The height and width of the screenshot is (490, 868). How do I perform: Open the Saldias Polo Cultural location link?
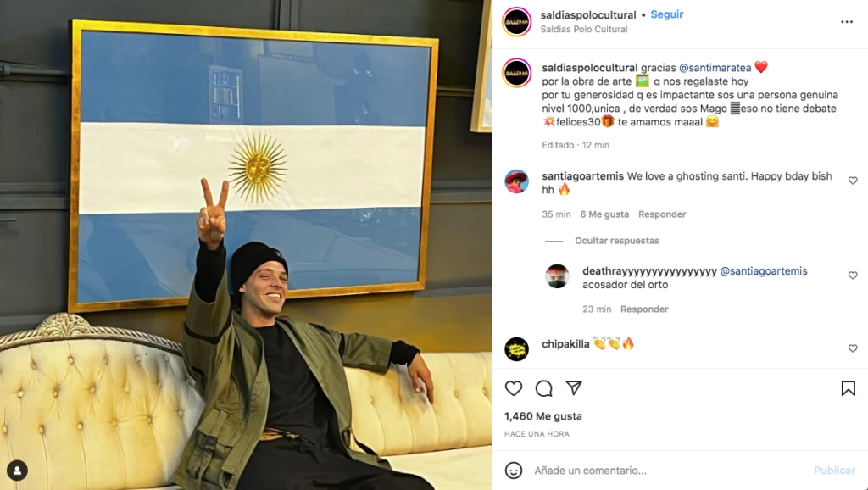click(x=583, y=30)
